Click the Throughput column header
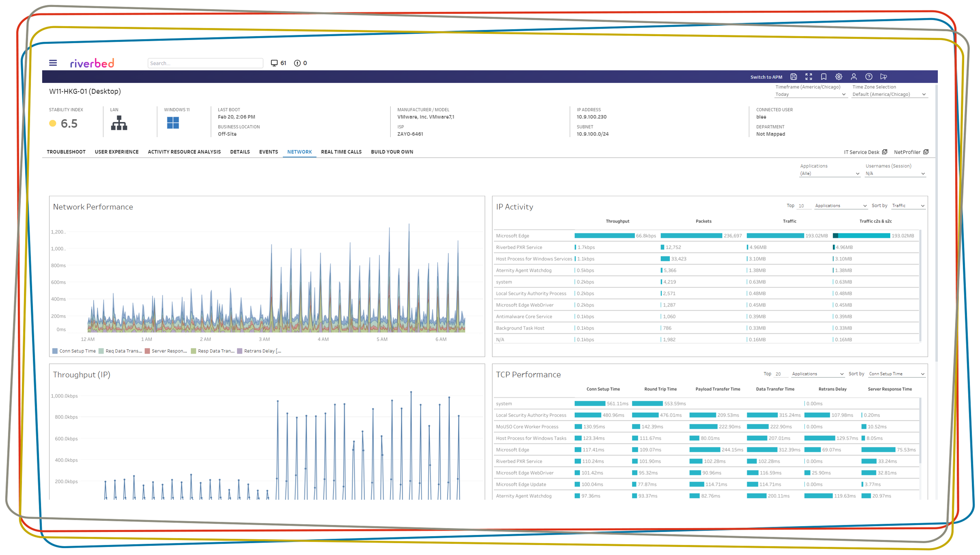Image resolution: width=980 pixels, height=555 pixels. [x=617, y=221]
